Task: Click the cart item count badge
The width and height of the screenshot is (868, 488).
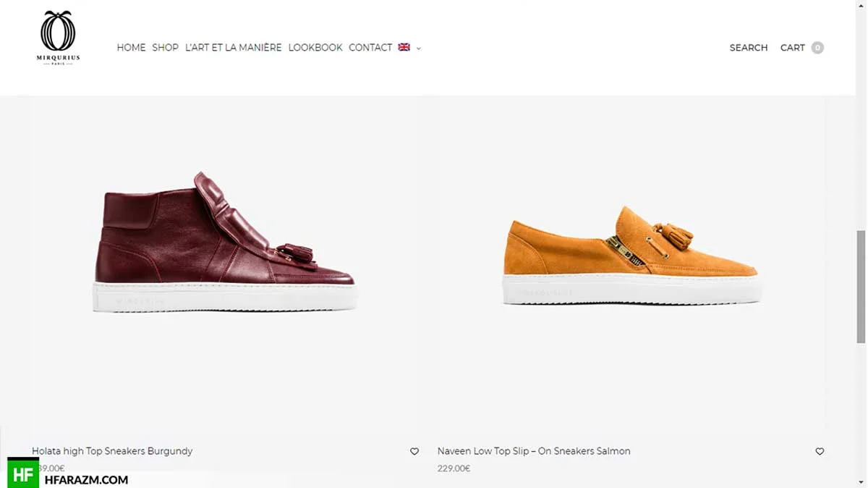Action: [x=817, y=48]
